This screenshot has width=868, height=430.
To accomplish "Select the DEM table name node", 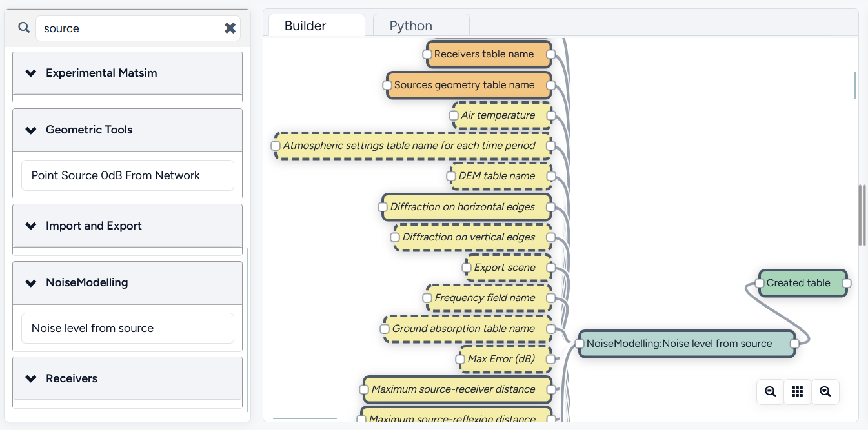I will click(501, 176).
